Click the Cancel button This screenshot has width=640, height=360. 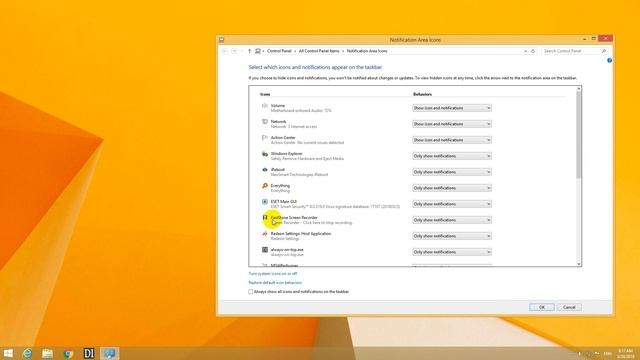(569, 307)
